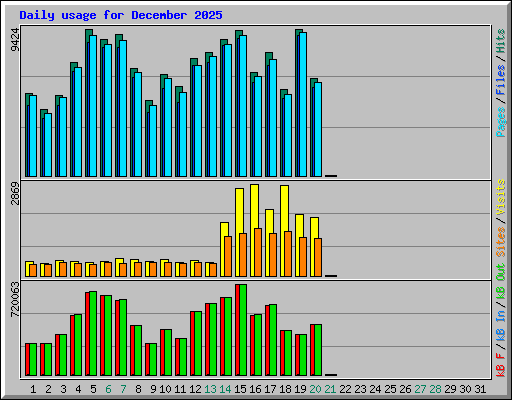Click the 9424 axis value label

[x=15, y=40]
